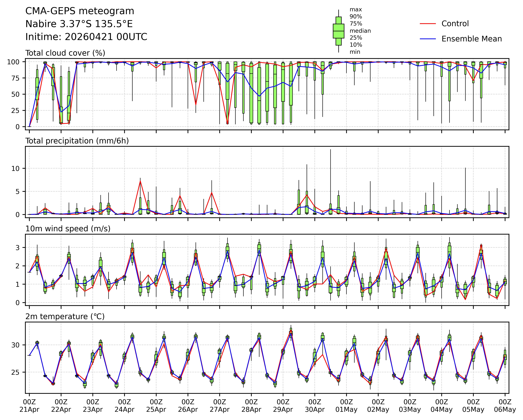
Task: Click the 'Total cloud cover (%)' panel title
Action: click(65, 53)
